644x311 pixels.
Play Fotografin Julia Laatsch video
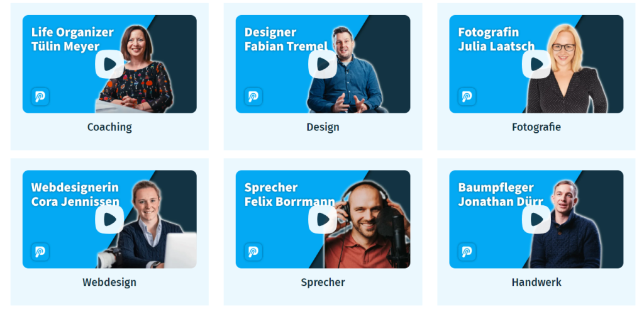coord(536,64)
